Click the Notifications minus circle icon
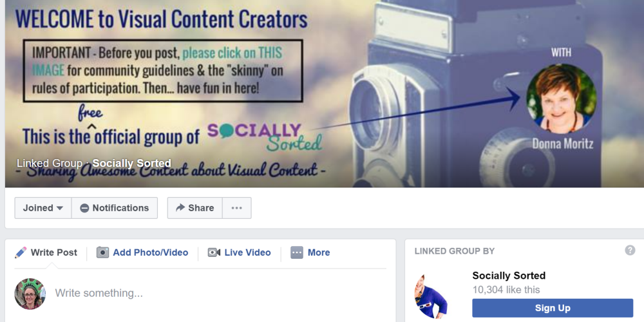Screen dimensions: 644x322 click(x=84, y=208)
